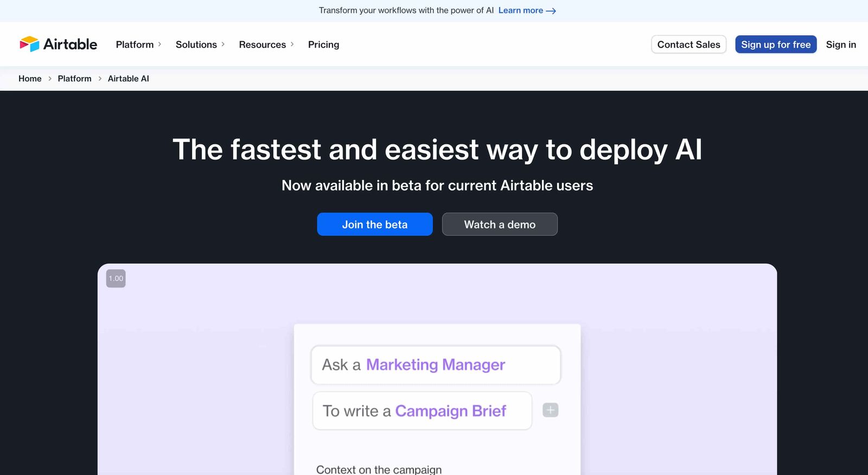The image size is (868, 475).
Task: Click the beta availability subheading
Action: 437,186
